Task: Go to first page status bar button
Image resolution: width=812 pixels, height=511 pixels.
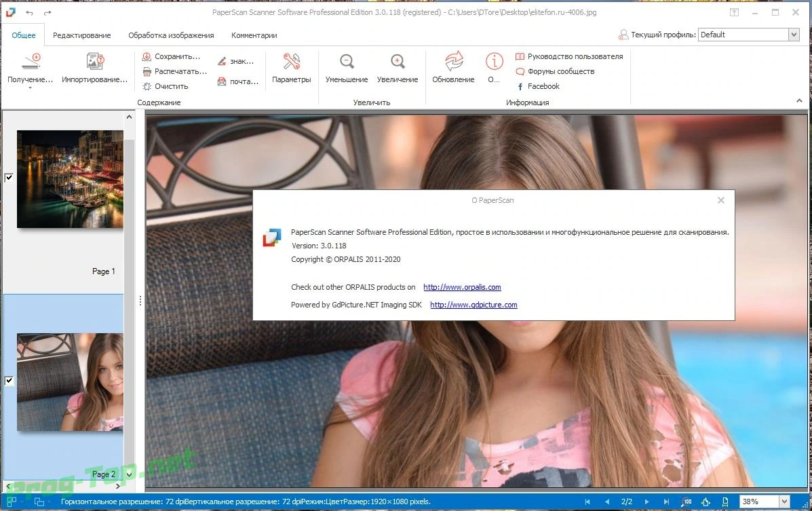Action: tap(587, 501)
